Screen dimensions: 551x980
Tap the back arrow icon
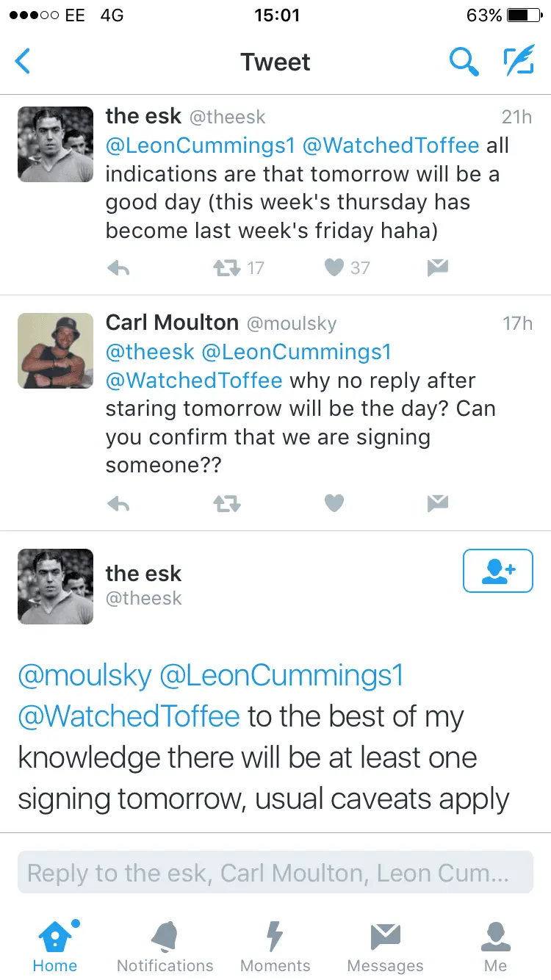point(24,62)
